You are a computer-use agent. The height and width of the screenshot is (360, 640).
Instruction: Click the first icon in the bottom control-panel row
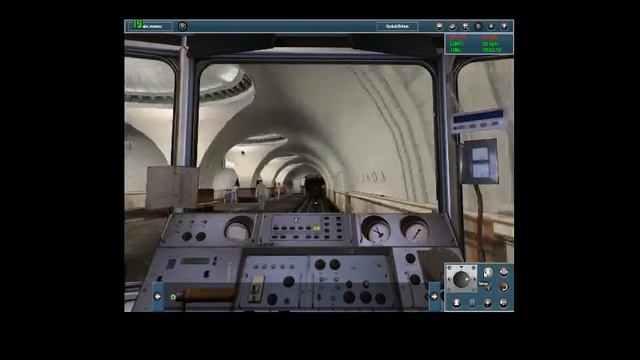pos(456,303)
